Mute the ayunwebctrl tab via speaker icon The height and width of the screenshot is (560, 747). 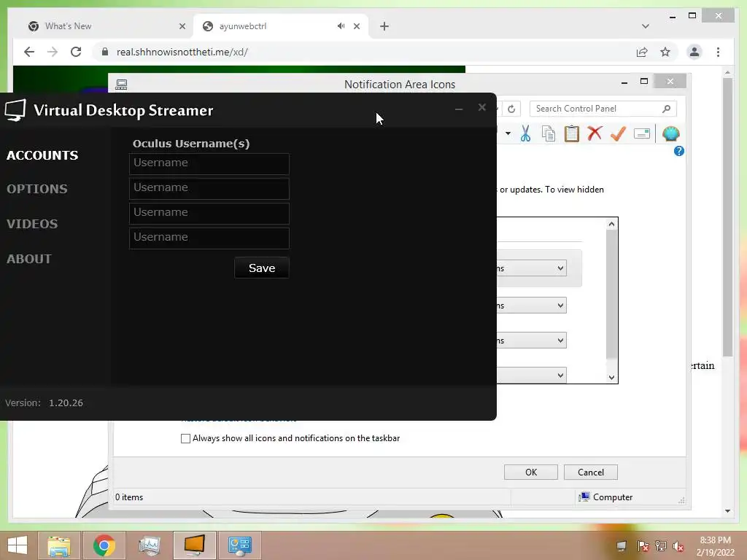(341, 26)
